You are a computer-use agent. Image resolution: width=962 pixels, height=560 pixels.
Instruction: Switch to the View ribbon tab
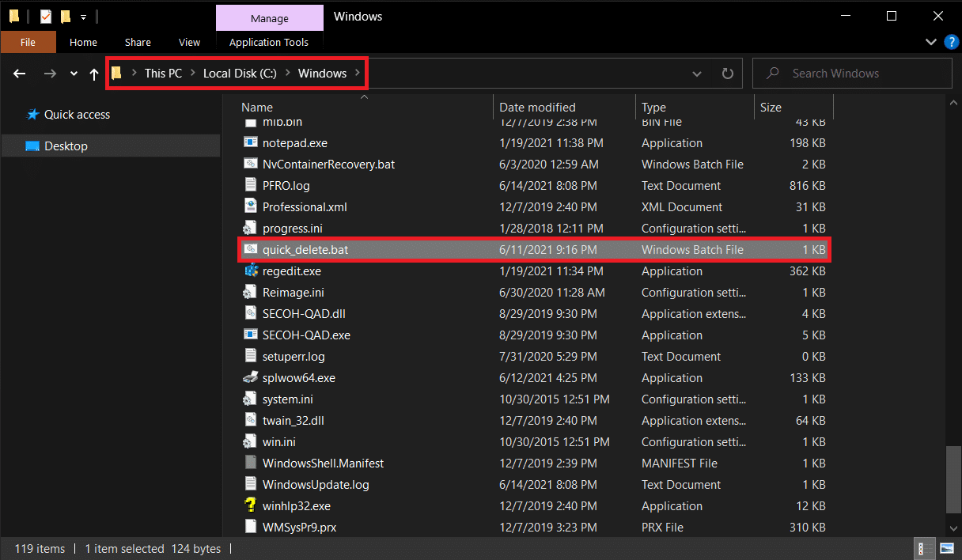189,43
